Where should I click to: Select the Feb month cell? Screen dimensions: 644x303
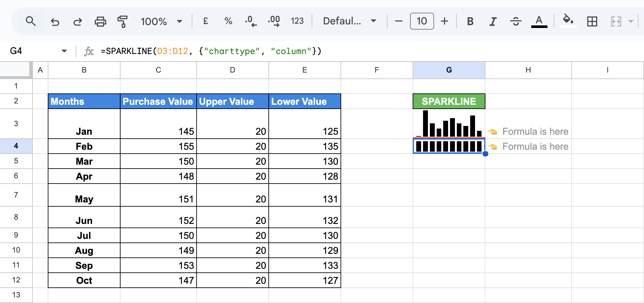click(x=84, y=146)
